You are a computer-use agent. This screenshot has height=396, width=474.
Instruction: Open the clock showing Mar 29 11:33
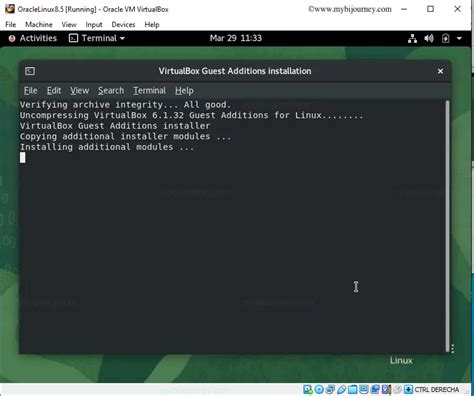click(x=236, y=38)
